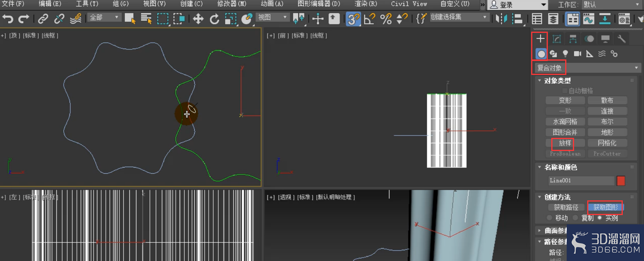Toggle Window/Crossing selection icon
Image resolution: width=644 pixels, height=261 pixels.
tap(179, 19)
